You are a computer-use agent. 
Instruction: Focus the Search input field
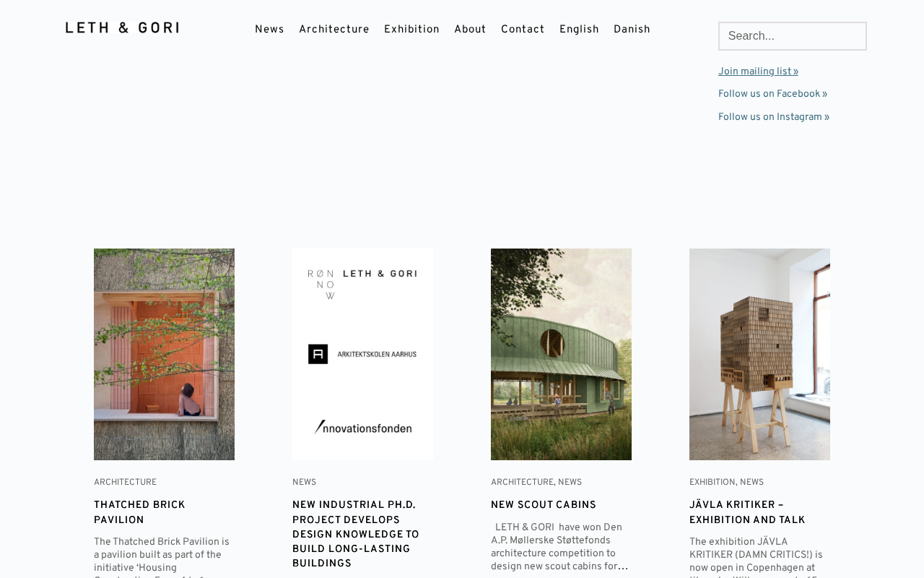[x=793, y=36]
